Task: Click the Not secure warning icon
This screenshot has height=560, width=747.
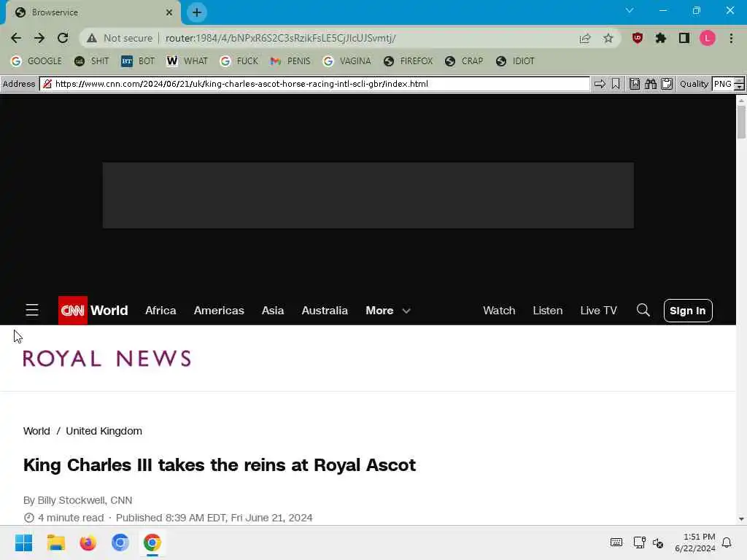Action: click(x=91, y=38)
